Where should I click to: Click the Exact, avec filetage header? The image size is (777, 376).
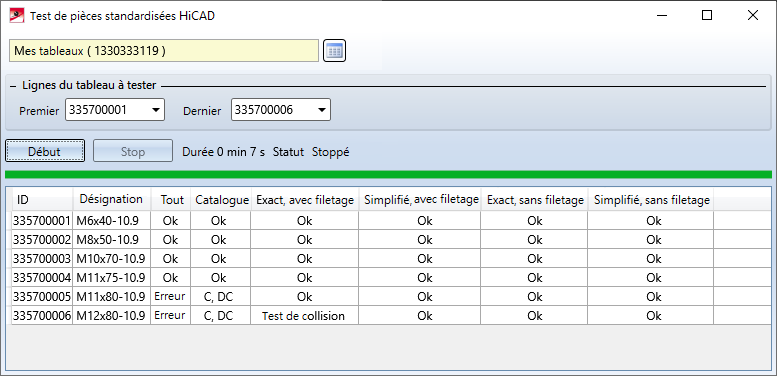point(305,200)
